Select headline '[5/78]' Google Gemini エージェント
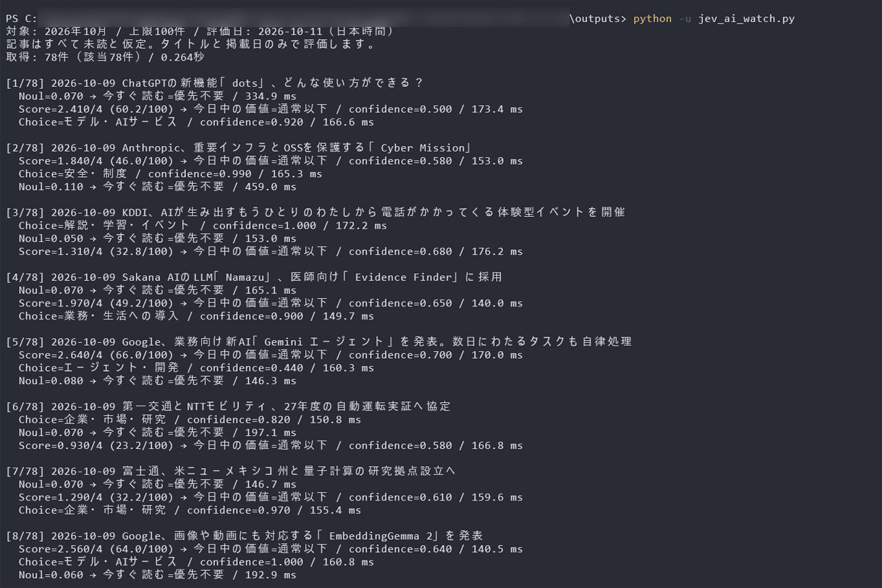The width and height of the screenshot is (882, 588). coord(318,342)
